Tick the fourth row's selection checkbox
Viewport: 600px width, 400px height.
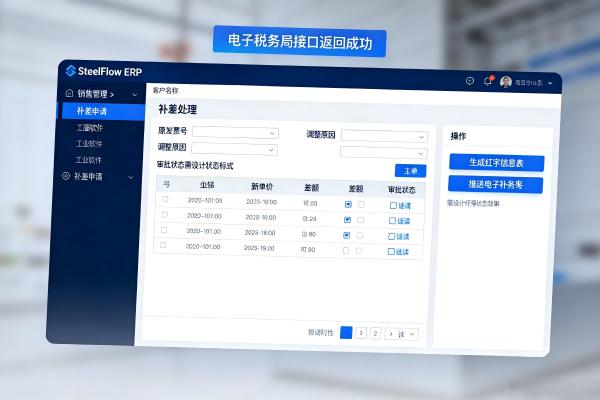pos(163,245)
